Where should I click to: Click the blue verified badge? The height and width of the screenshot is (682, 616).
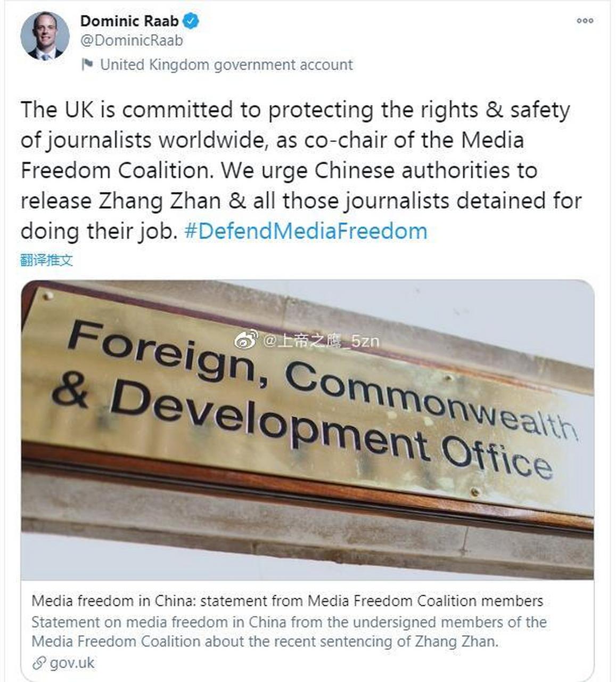[x=191, y=21]
